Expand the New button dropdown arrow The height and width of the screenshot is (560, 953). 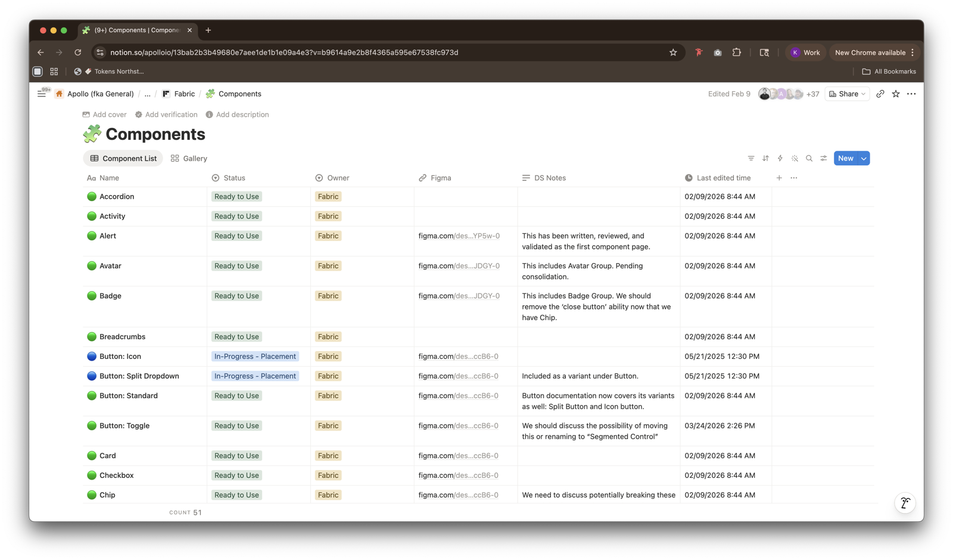coord(864,158)
